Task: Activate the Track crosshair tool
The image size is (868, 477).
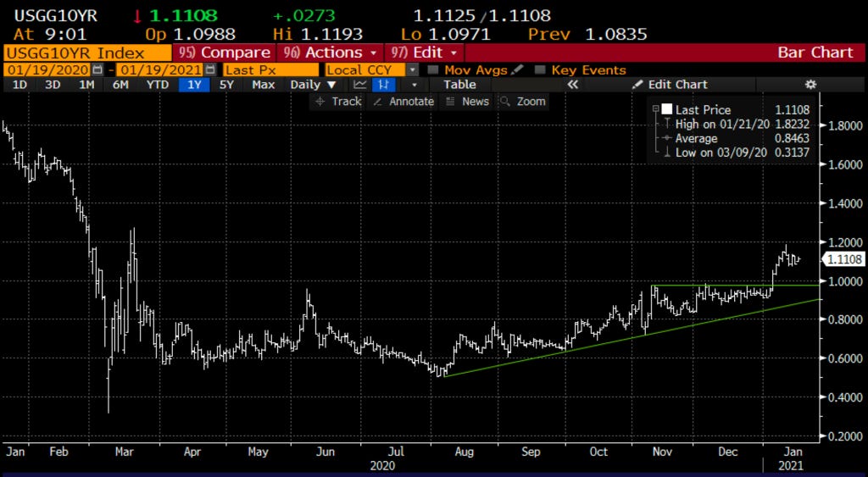Action: (337, 102)
